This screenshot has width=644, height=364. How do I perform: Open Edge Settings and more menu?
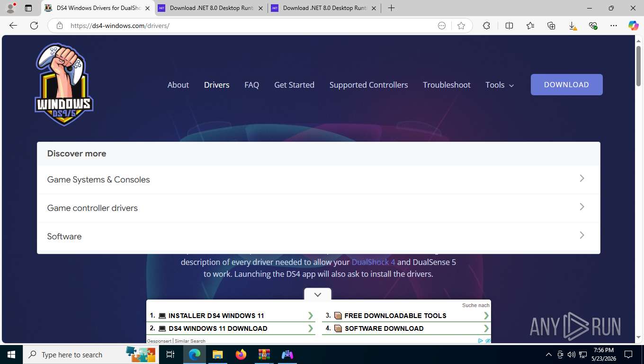point(614,26)
